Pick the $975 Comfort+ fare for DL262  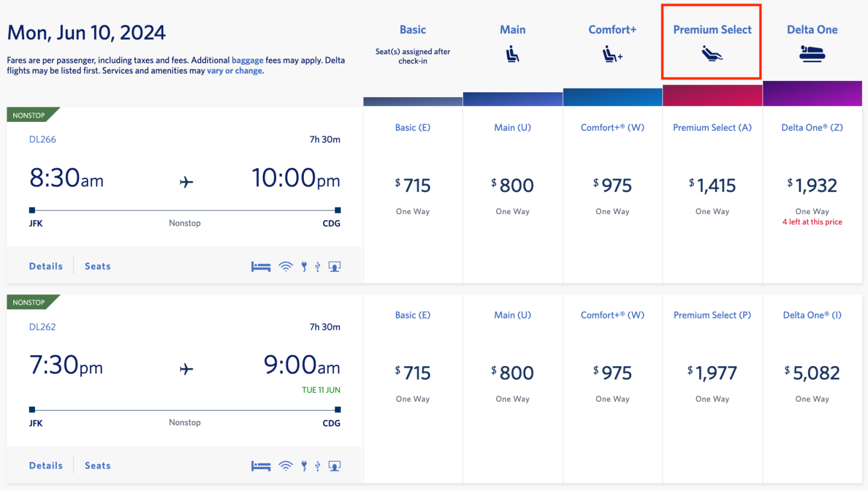pyautogui.click(x=612, y=373)
